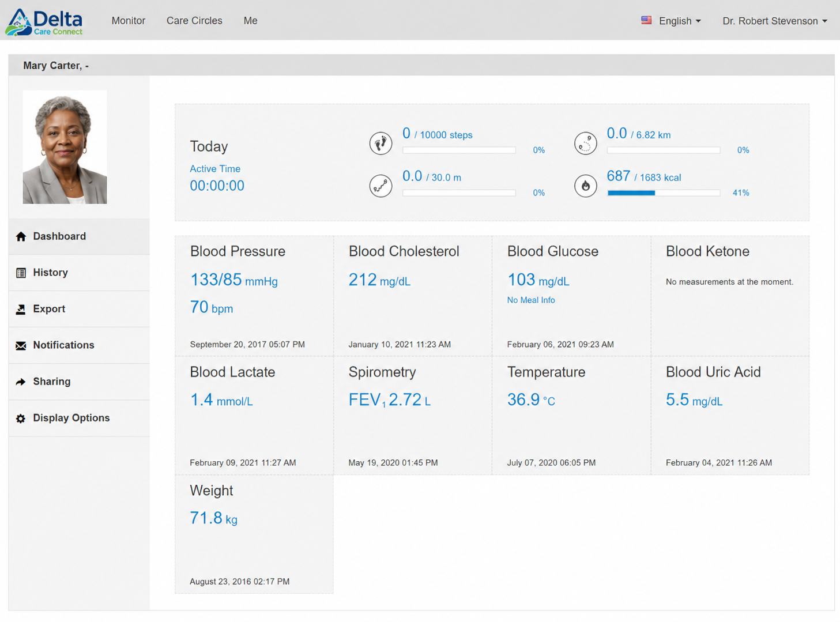Click the Display Options gear icon
The height and width of the screenshot is (622, 840).
point(21,418)
